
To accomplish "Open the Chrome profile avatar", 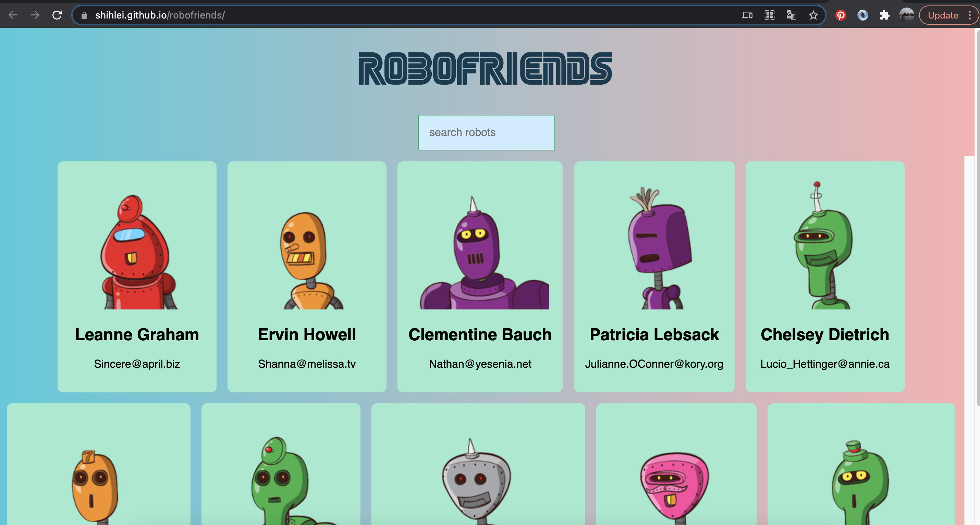I will pos(907,15).
